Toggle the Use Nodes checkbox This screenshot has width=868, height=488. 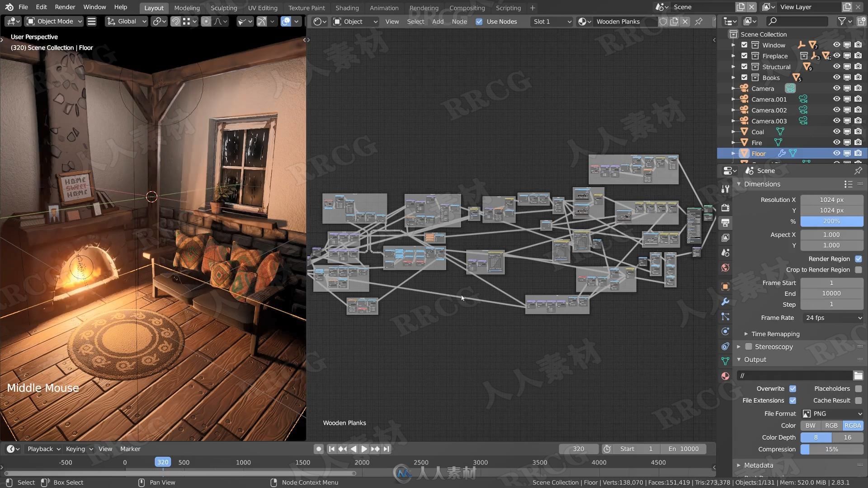click(x=479, y=22)
